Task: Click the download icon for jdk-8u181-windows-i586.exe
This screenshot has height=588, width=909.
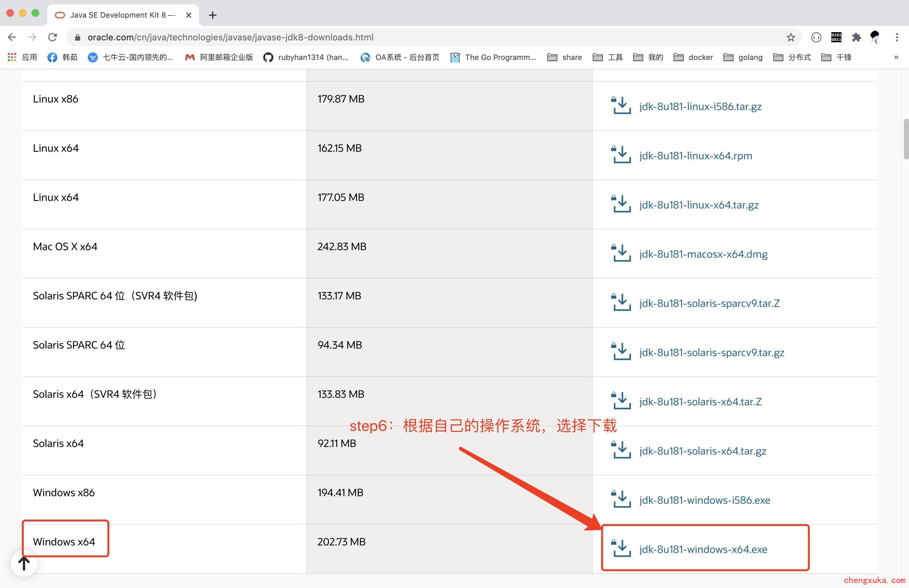Action: (x=621, y=499)
